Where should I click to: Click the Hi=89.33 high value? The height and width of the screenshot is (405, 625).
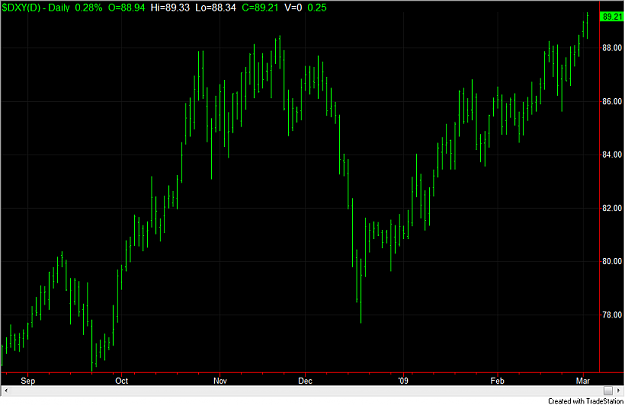170,8
